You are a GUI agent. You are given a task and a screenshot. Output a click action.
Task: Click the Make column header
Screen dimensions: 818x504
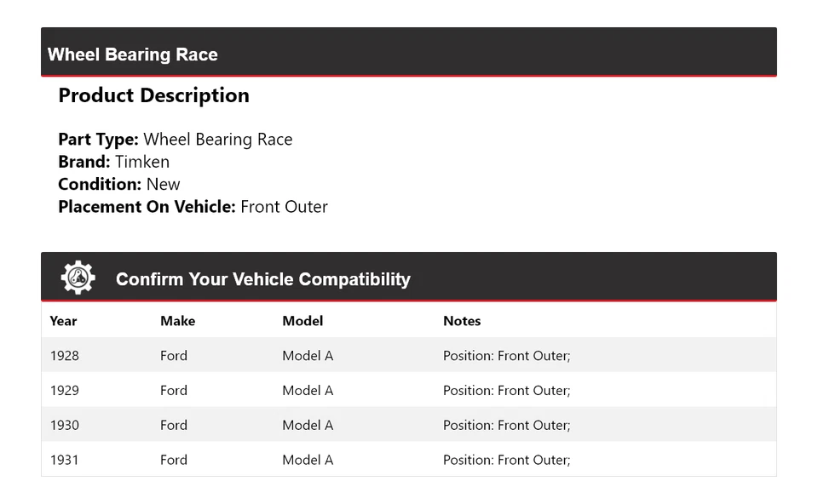[x=177, y=321]
